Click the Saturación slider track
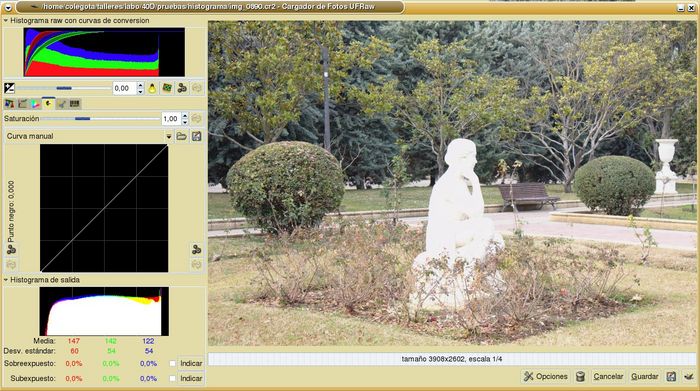700x391 pixels. (x=100, y=119)
